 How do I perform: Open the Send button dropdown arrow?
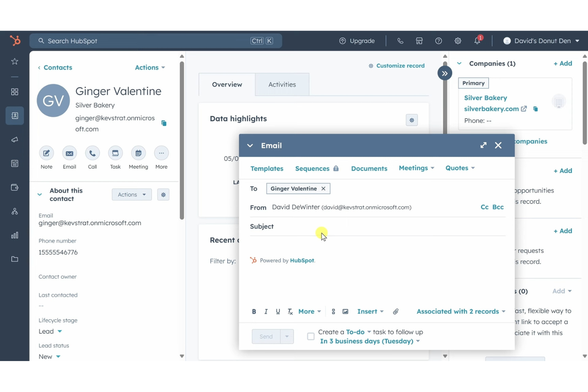pyautogui.click(x=287, y=336)
